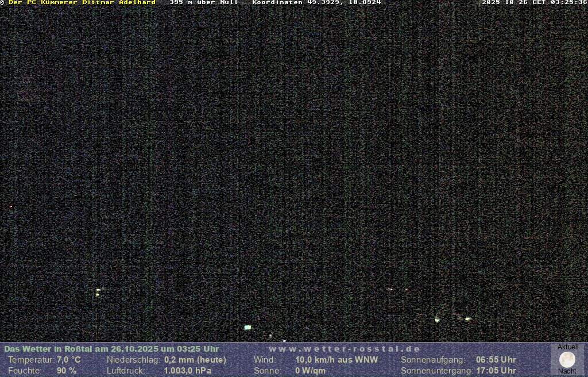Click the copyright text for Dittmar Adelhard
Viewport: 588px width, 377px height.
[x=81, y=3]
